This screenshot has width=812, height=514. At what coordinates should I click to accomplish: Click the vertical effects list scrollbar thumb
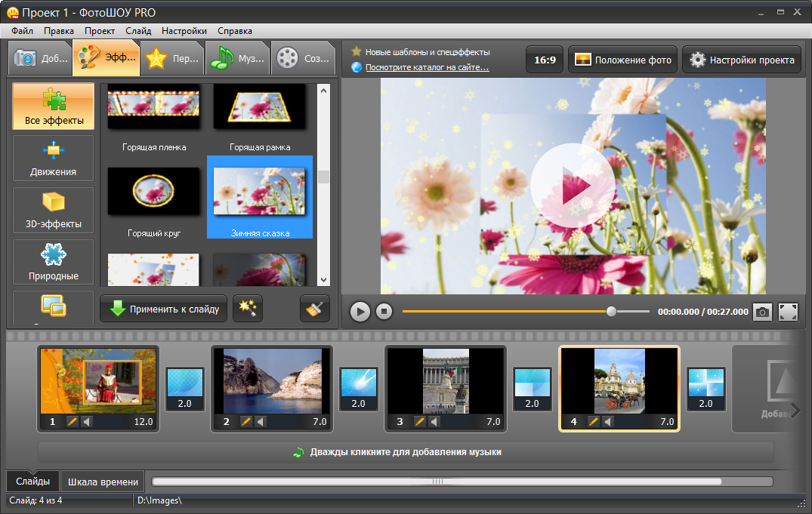[323, 177]
